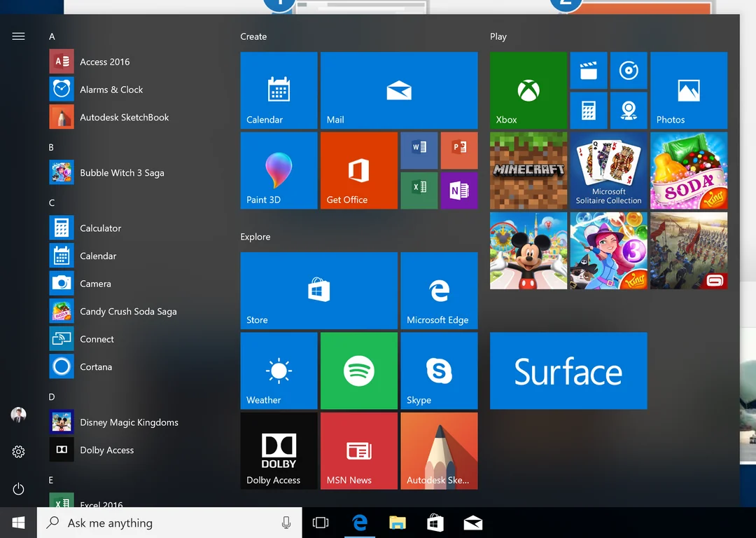Open the small OneNote tile
The width and height of the screenshot is (756, 538).
[x=459, y=191]
